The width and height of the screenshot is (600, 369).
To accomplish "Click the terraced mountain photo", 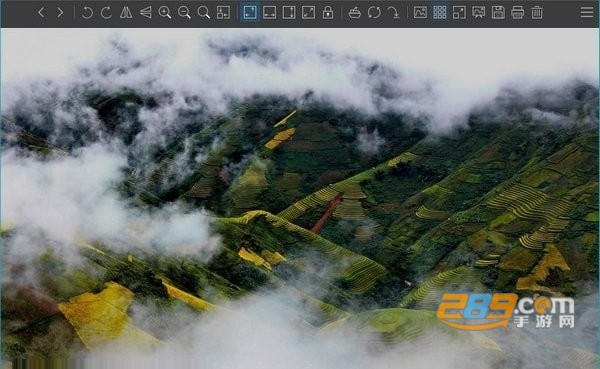I will [300, 199].
